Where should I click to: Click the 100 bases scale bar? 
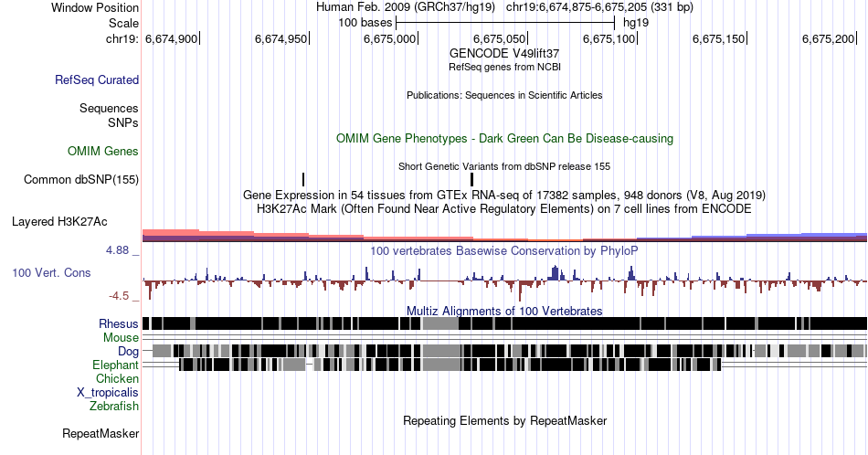pyautogui.click(x=505, y=23)
